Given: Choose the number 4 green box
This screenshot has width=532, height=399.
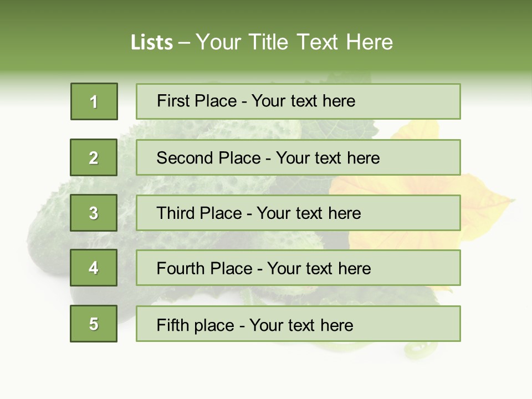Looking at the screenshot, I should (x=94, y=268).
